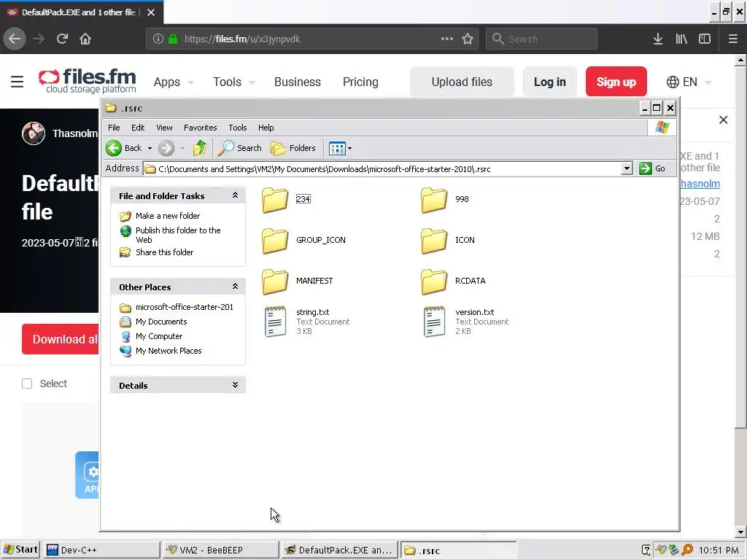
Task: Collapse File and Folder Tasks panel
Action: click(235, 195)
